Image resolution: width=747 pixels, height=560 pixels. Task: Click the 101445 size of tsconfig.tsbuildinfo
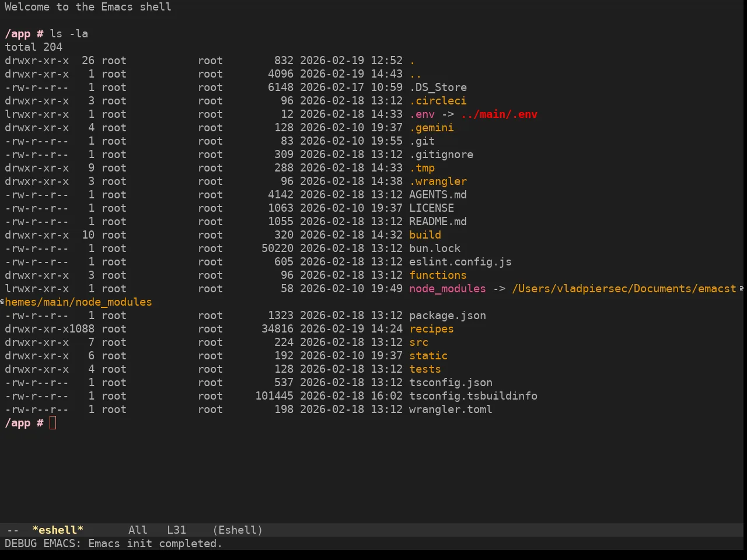(274, 396)
